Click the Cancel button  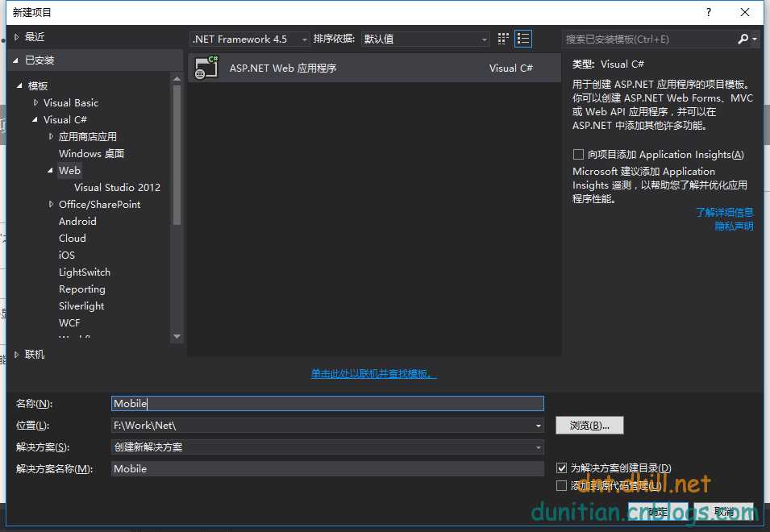723,512
